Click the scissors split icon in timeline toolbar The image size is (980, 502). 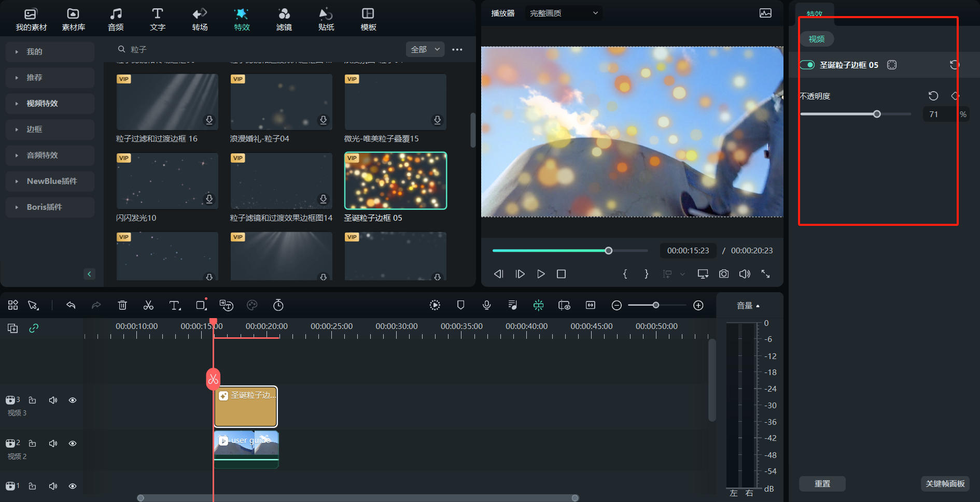pos(148,305)
